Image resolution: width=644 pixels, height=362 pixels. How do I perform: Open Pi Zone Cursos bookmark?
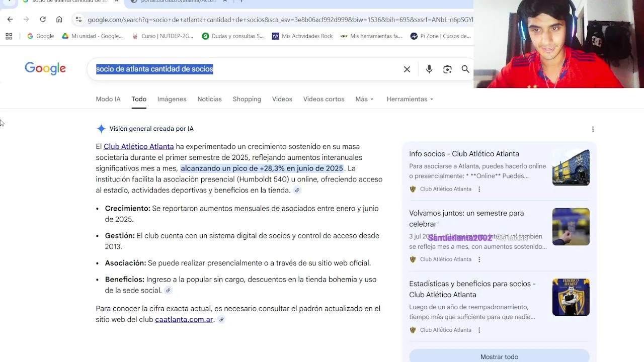tap(441, 36)
